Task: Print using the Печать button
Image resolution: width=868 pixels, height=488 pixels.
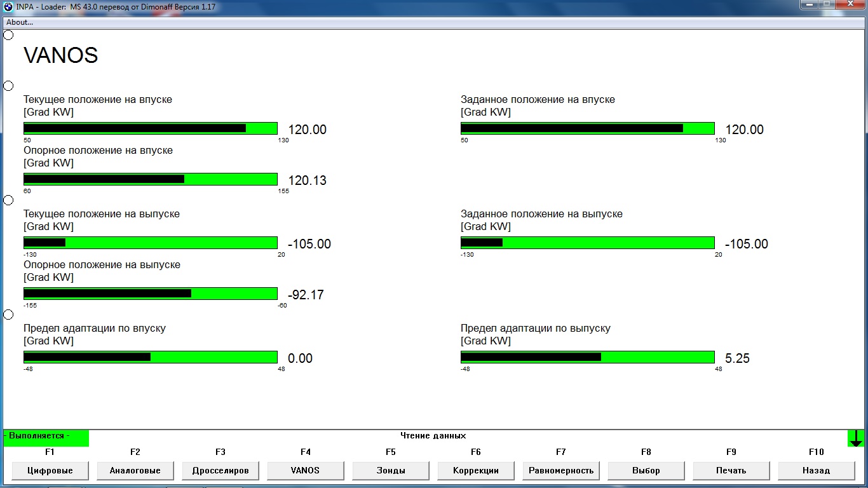Action: tap(731, 471)
